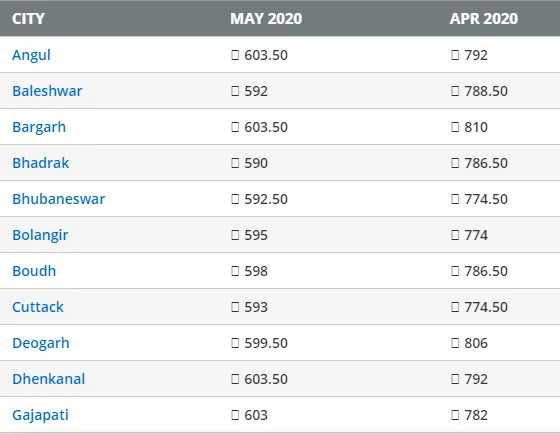560x434 pixels.
Task: Open the Deogarh city link
Action: pyautogui.click(x=41, y=344)
